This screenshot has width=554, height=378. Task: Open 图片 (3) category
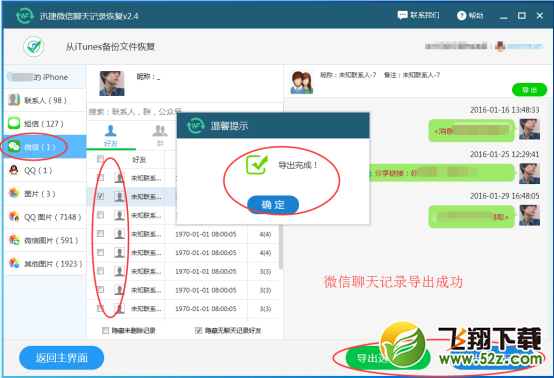45,194
